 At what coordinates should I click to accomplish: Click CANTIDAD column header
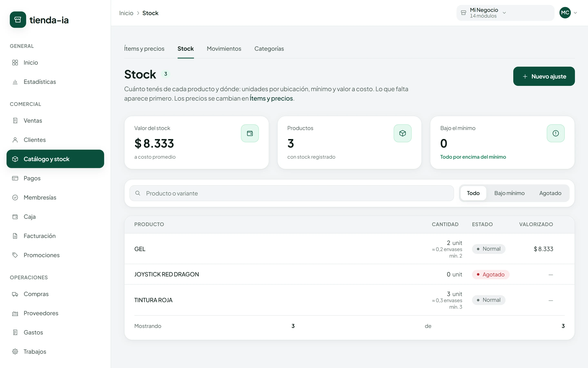click(x=445, y=224)
